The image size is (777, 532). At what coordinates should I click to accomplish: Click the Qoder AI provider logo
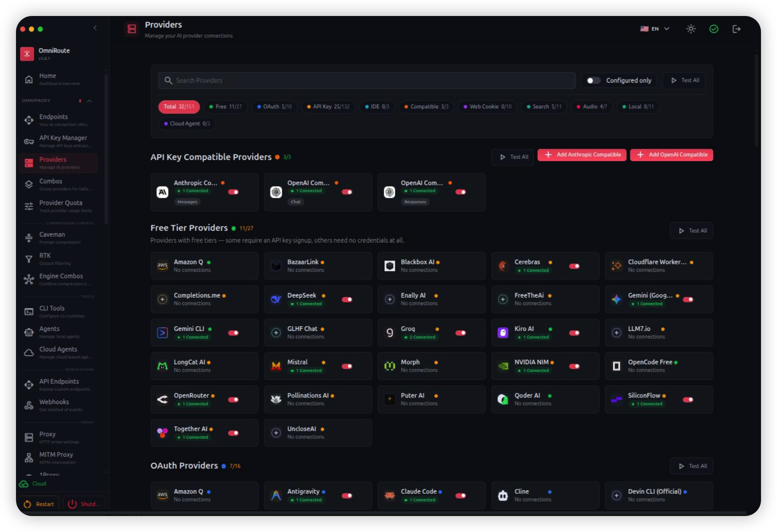click(503, 399)
